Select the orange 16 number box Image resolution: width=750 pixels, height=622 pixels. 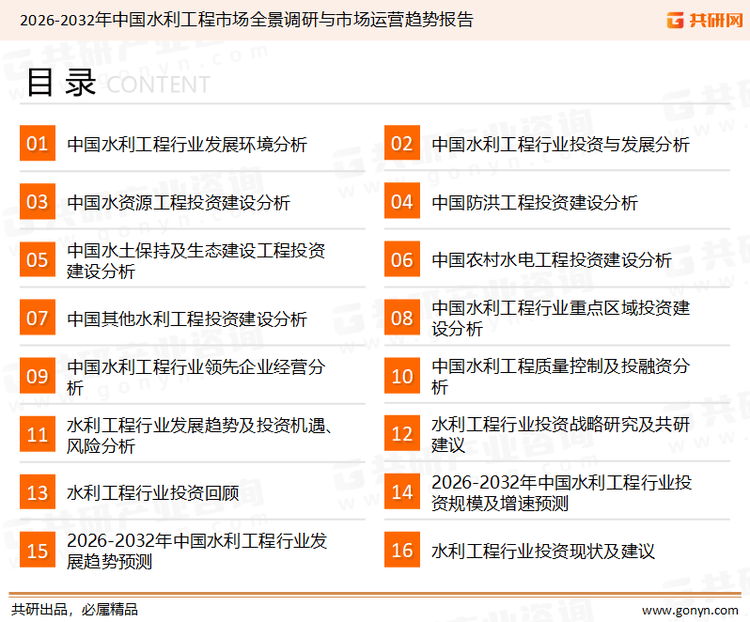[x=402, y=550]
